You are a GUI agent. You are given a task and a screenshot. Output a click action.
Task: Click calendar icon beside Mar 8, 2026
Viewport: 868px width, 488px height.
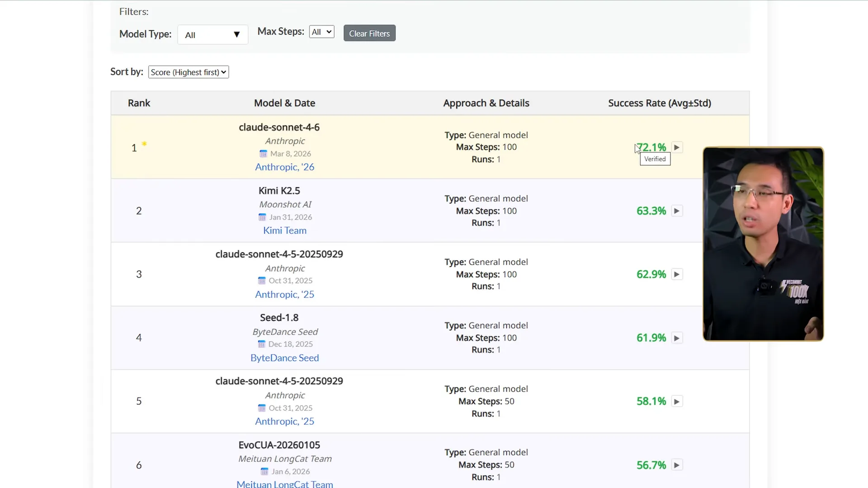264,154
